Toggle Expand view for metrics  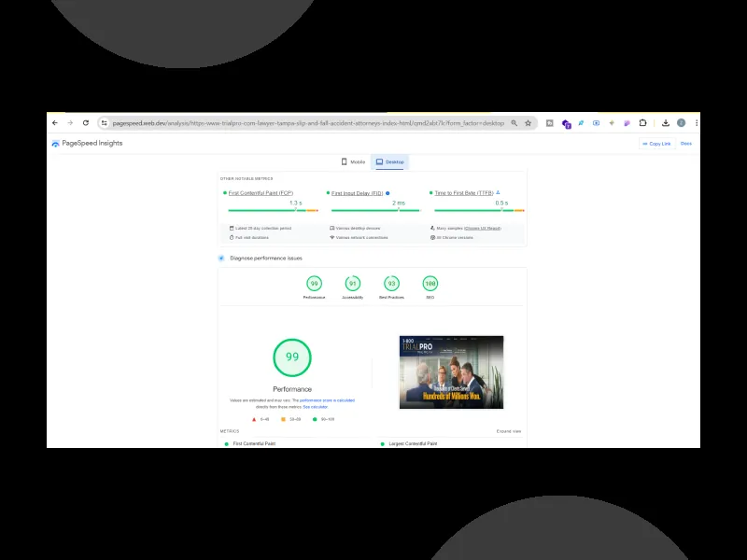(x=509, y=431)
